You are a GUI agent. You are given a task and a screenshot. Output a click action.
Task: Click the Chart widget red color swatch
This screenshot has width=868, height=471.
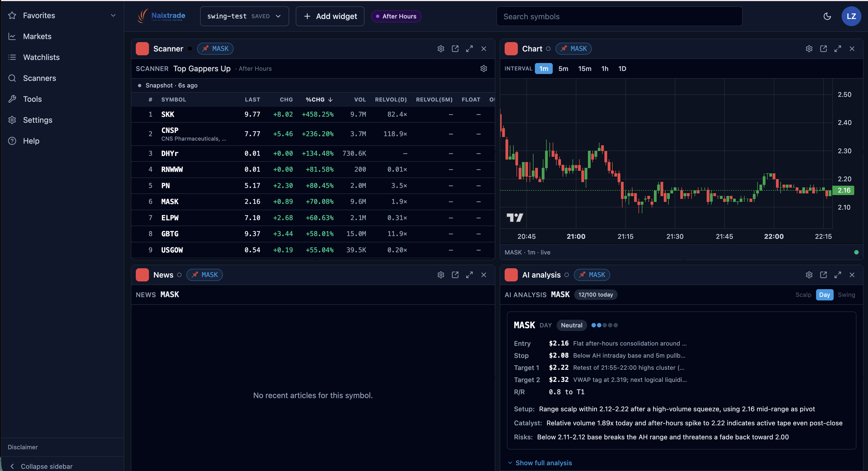(511, 49)
